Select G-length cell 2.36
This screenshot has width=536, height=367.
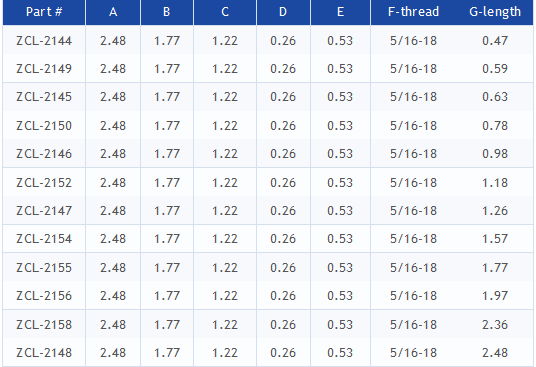(x=495, y=325)
